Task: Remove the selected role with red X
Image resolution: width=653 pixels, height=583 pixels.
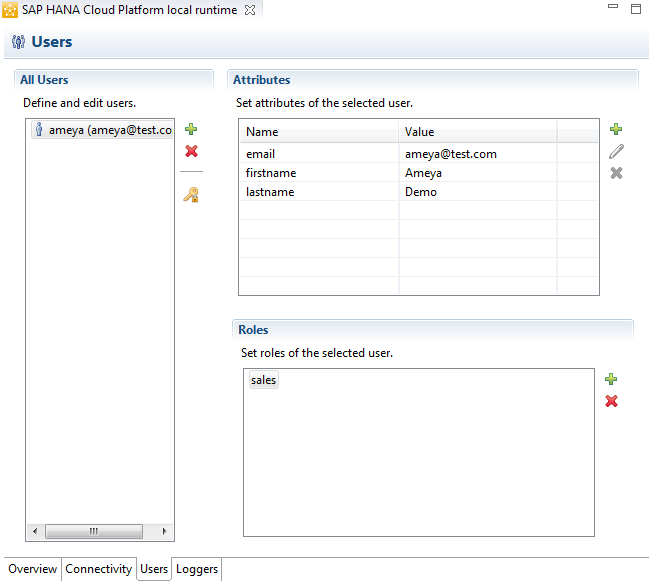Action: [611, 401]
